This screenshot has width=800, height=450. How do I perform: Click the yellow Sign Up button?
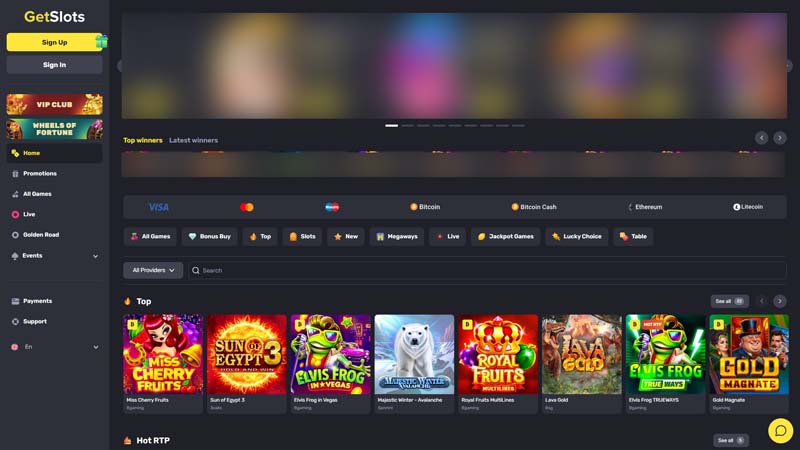pyautogui.click(x=54, y=42)
